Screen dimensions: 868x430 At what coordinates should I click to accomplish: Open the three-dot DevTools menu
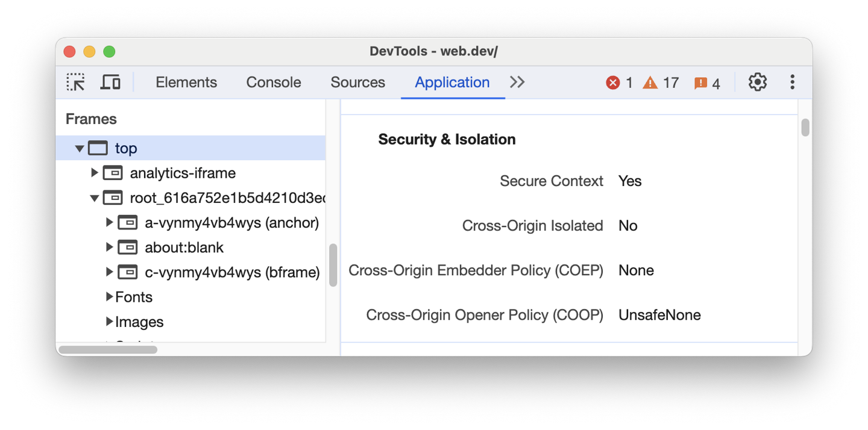[x=792, y=82]
